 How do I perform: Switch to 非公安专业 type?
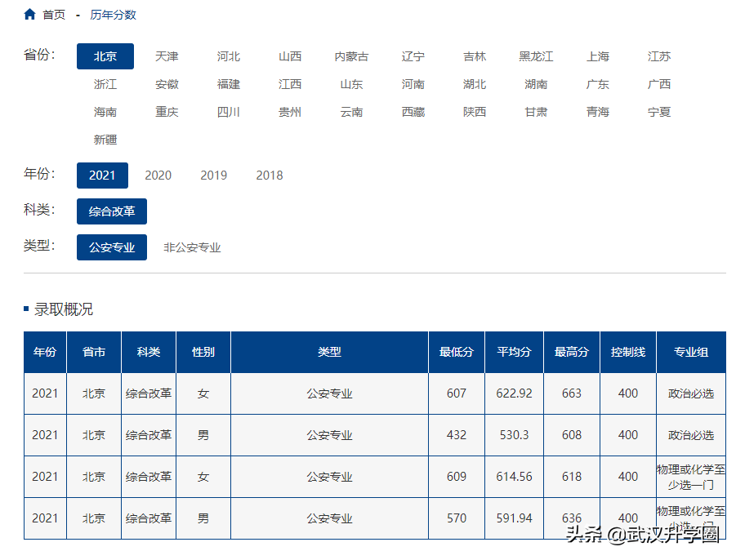(x=192, y=247)
